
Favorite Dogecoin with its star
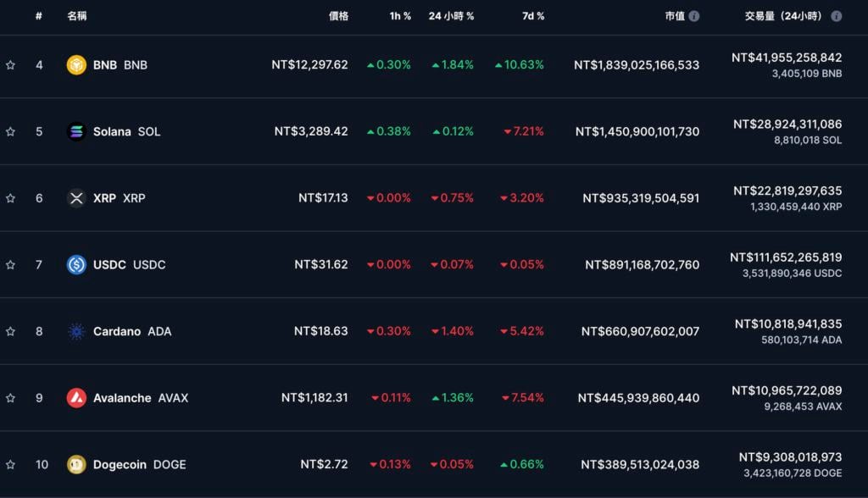tap(10, 464)
